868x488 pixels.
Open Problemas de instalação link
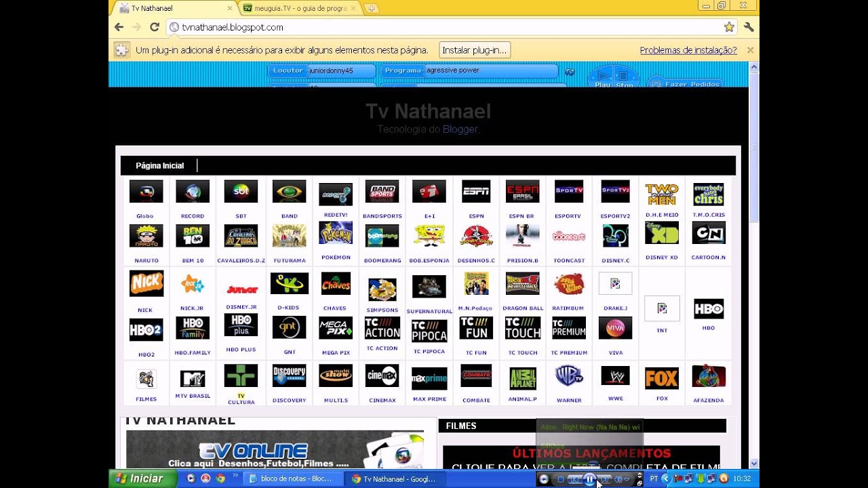tap(688, 50)
